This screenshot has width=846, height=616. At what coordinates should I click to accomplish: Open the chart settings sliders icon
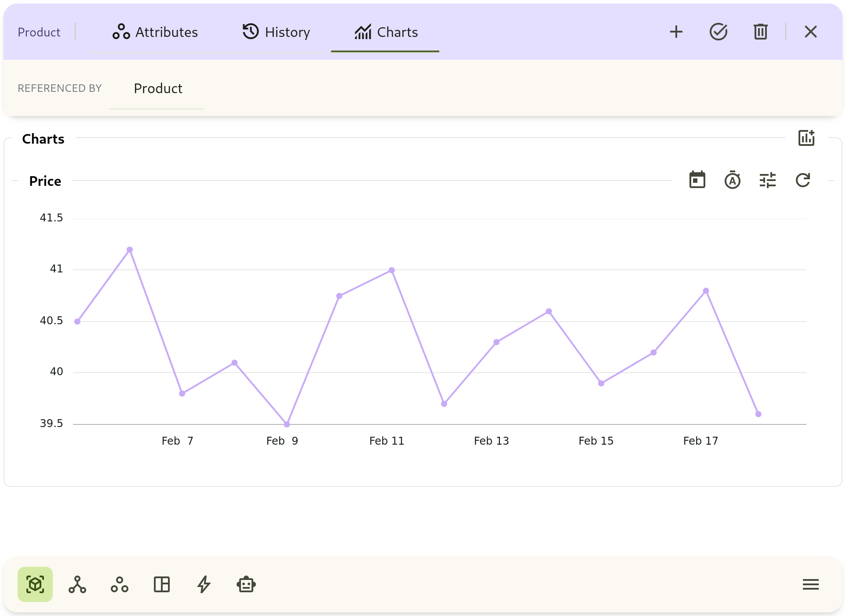[768, 180]
